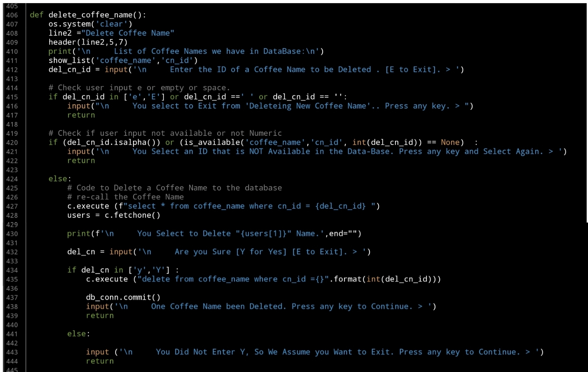Click line number 441 in the gutter
The width and height of the screenshot is (588, 372).
click(12, 334)
